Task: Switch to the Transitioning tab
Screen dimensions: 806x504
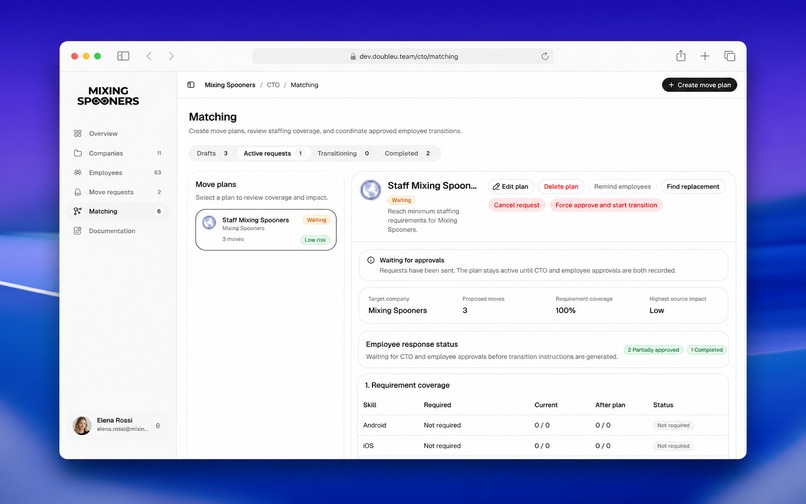Action: (x=343, y=153)
